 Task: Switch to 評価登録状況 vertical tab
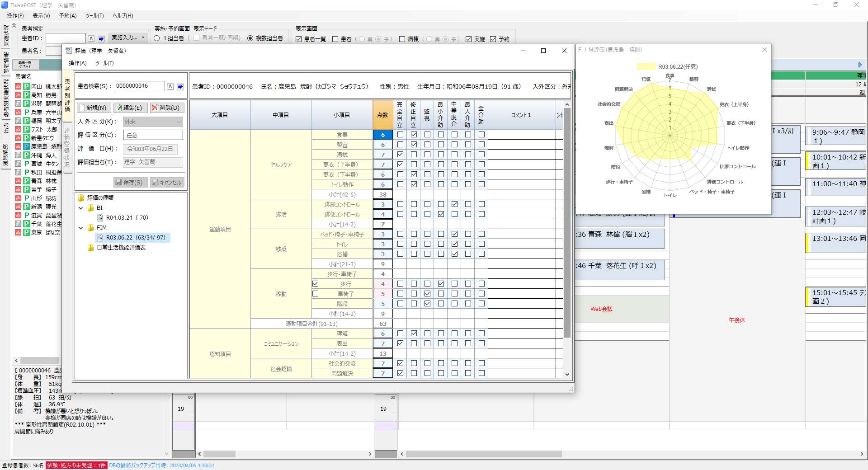(x=67, y=147)
